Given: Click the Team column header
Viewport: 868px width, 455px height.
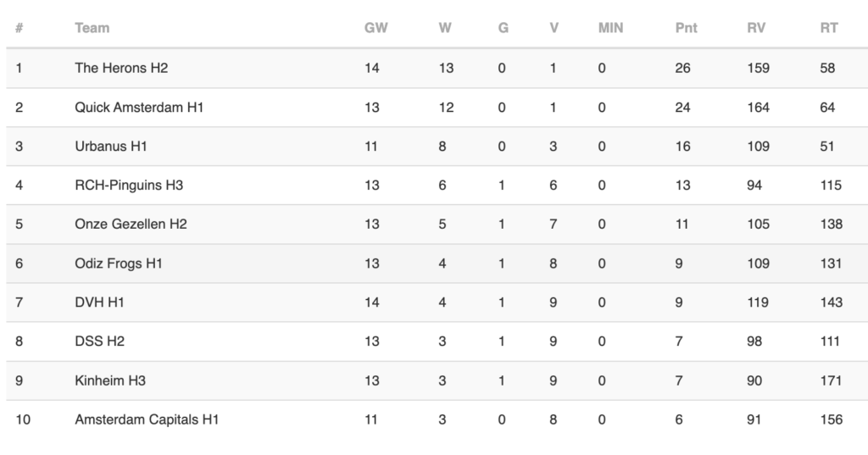Looking at the screenshot, I should point(92,28).
